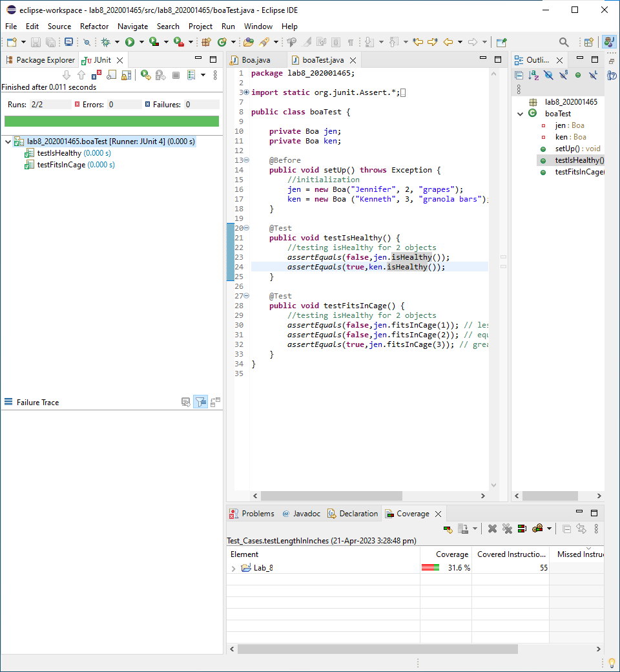Image resolution: width=620 pixels, height=672 pixels.
Task: Sort the Outline view alphabetically
Action: click(x=533, y=75)
